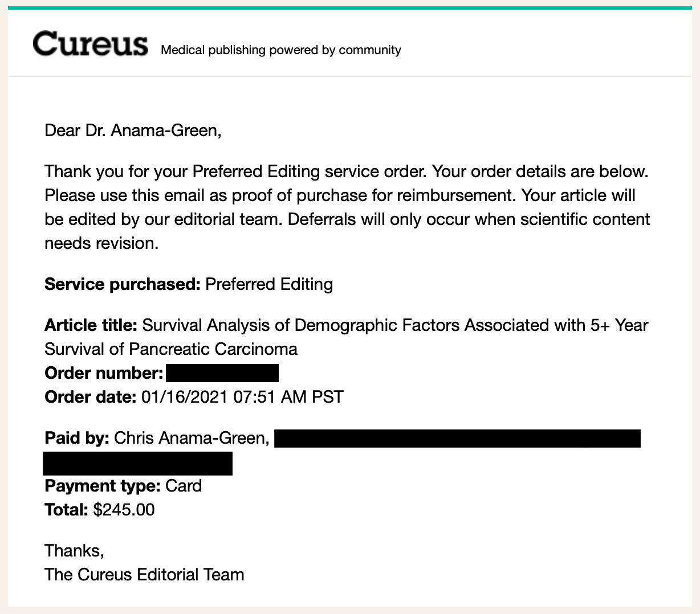Click the 'Article title' label
This screenshot has width=700, height=614.
pyautogui.click(x=91, y=325)
